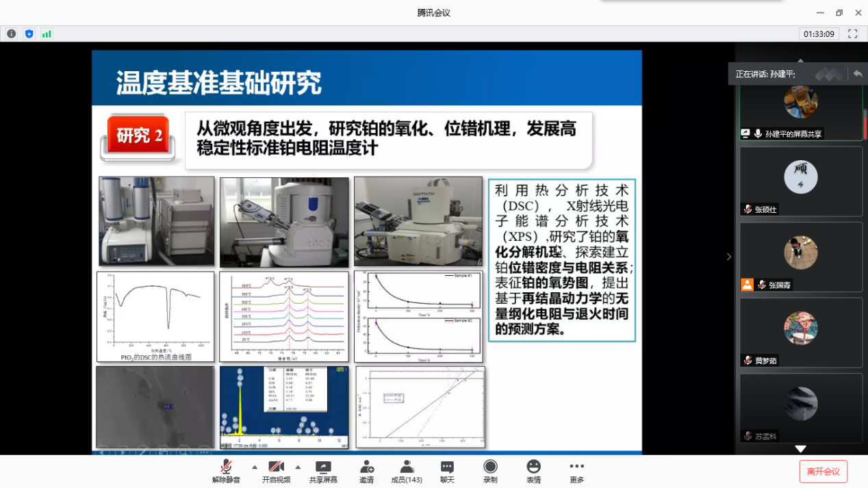Expand video options arrow beside 开启视频
Screen dimensions: 868x488
298,467
